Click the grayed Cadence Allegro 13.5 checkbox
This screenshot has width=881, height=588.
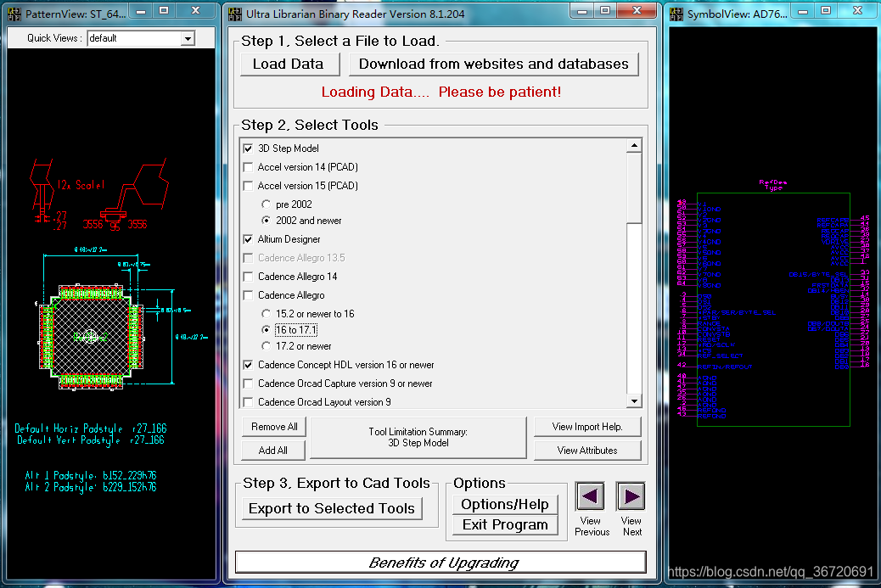249,258
